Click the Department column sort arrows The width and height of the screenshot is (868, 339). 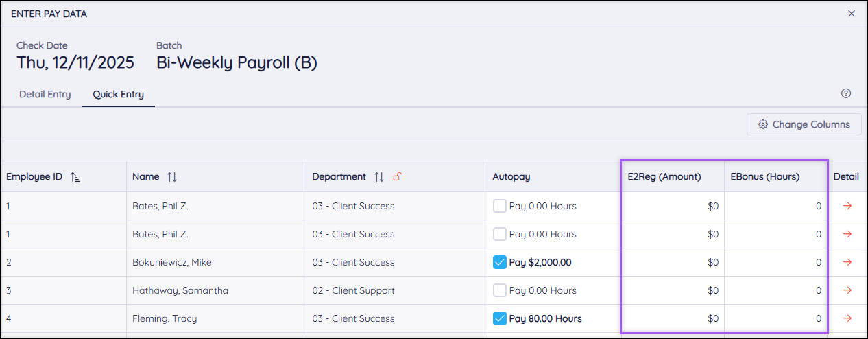pyautogui.click(x=379, y=177)
